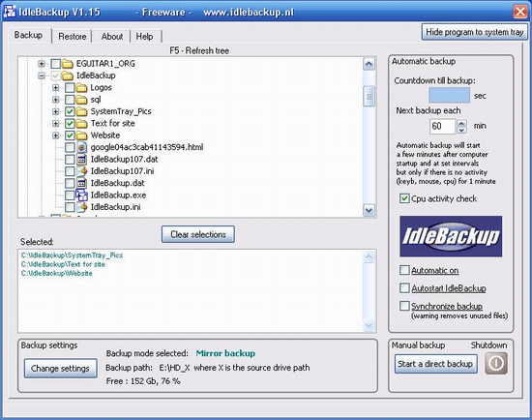Screen dimensions: 532x420
Task: Expand the SystemTray_Pics tree node
Action: click(56, 111)
